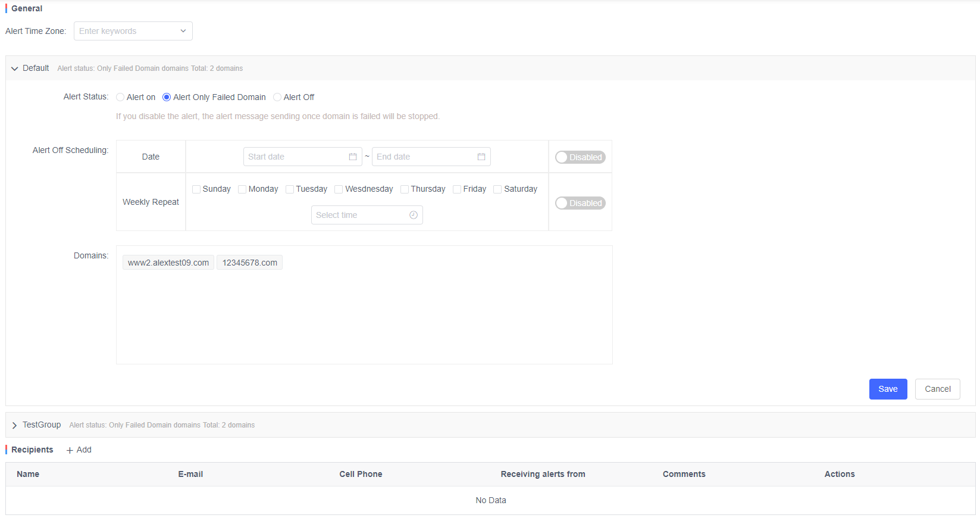Click the Select time field
980x521 pixels.
(x=360, y=215)
